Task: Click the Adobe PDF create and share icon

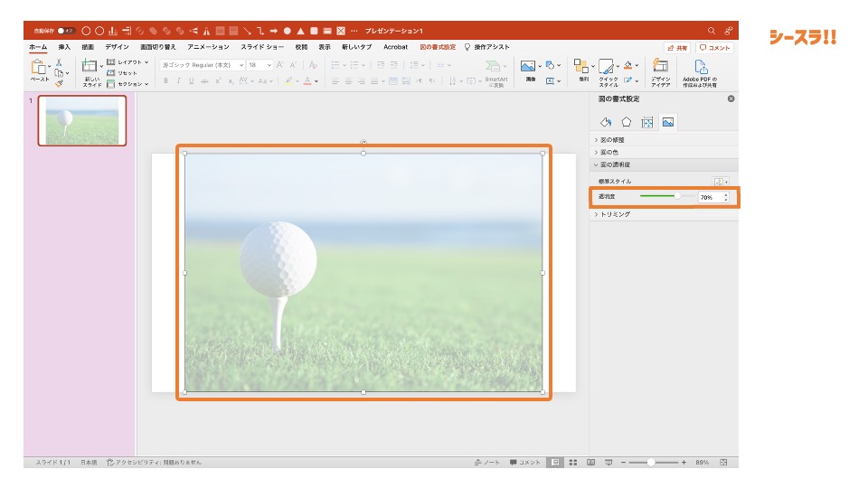Action: coord(700,67)
